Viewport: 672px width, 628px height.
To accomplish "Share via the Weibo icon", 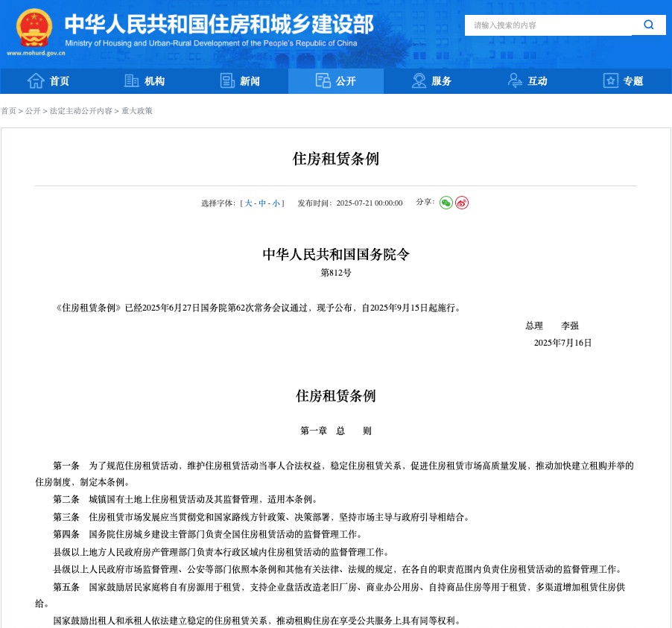I will click(462, 203).
